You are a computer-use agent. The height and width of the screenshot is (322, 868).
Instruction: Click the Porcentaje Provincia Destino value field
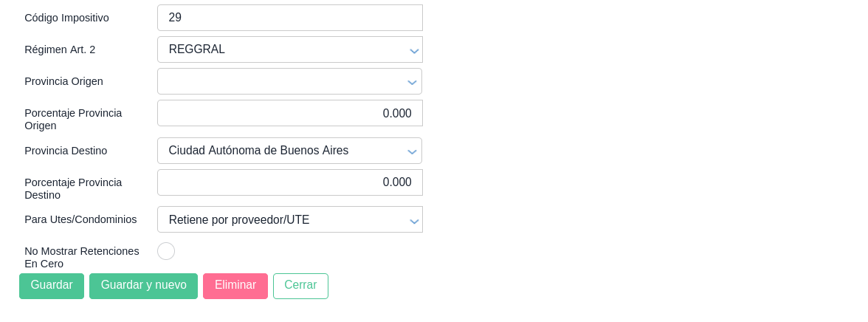pyautogui.click(x=289, y=182)
